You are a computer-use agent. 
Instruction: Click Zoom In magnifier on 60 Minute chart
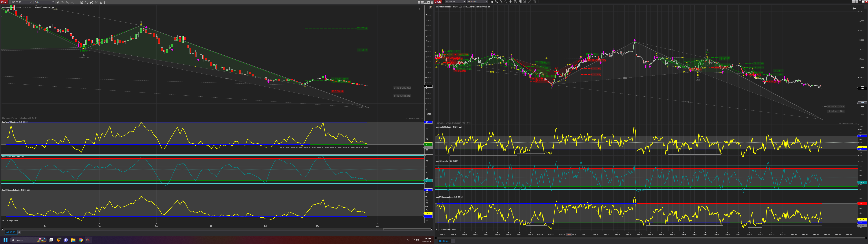pos(501,2)
